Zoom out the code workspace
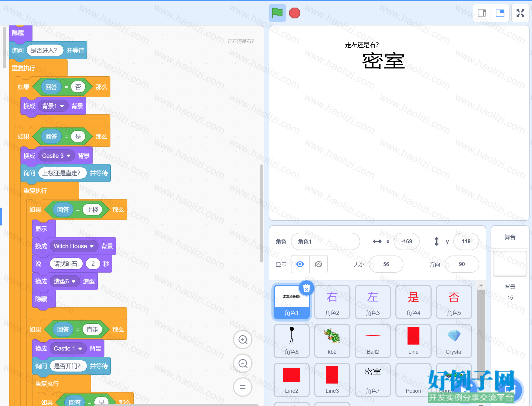The height and width of the screenshot is (406, 532). click(243, 363)
